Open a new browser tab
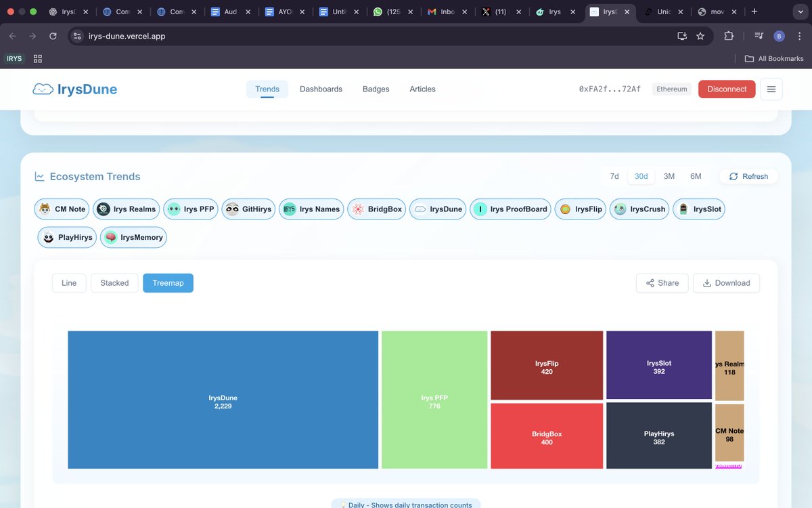This screenshot has height=508, width=812. point(754,12)
